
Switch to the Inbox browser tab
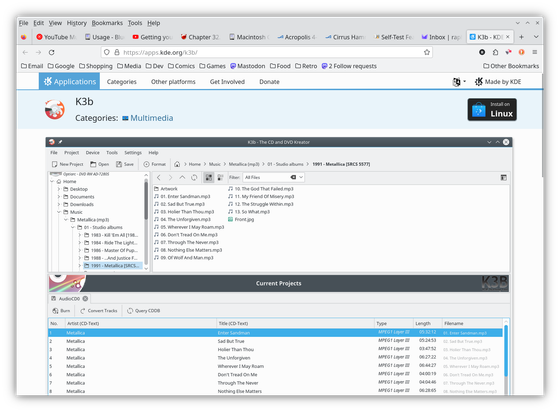(x=441, y=37)
